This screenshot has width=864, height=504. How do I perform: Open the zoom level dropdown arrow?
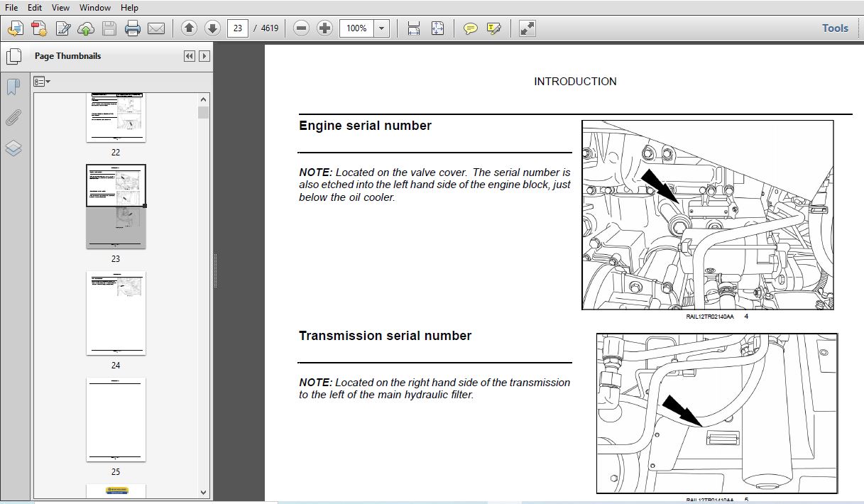tap(382, 28)
